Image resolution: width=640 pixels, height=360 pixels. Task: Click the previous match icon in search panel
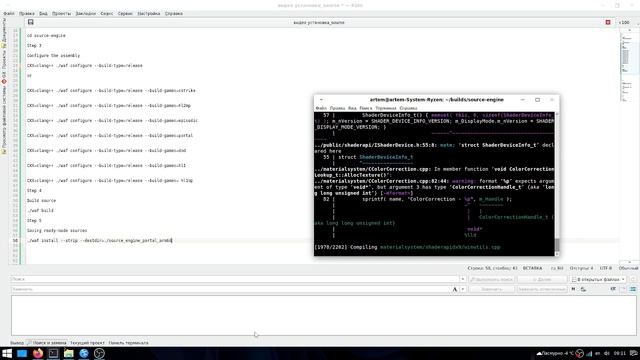(573, 289)
